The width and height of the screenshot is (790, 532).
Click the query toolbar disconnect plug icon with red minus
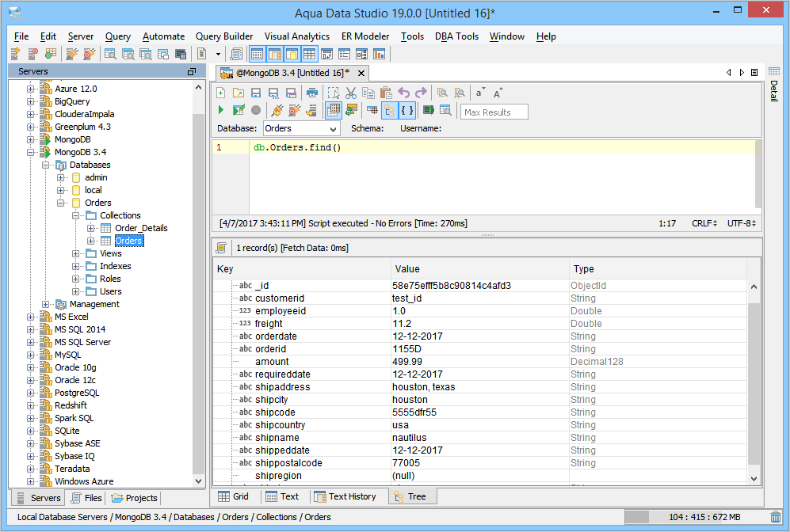click(x=294, y=110)
